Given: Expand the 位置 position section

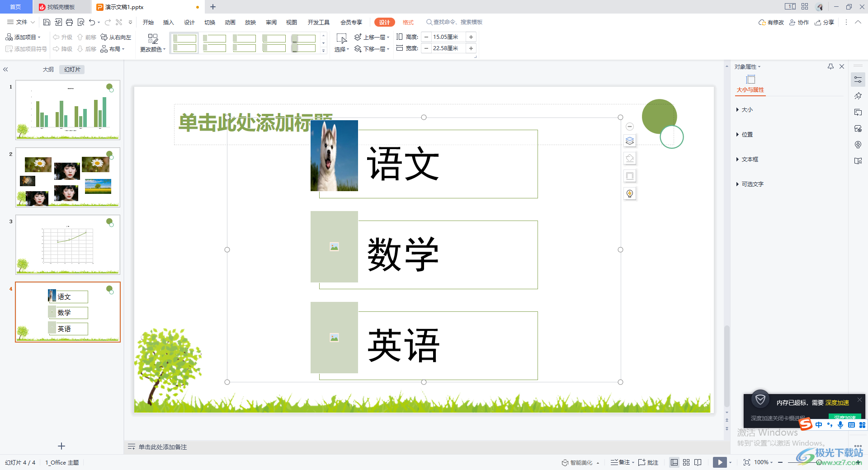Looking at the screenshot, I should click(x=744, y=135).
